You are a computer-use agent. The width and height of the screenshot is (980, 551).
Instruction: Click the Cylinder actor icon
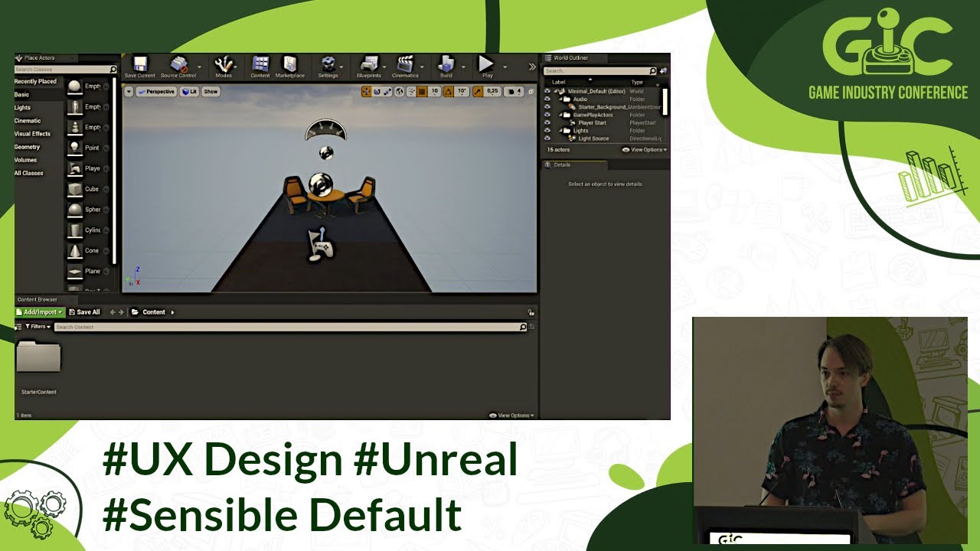(x=74, y=230)
